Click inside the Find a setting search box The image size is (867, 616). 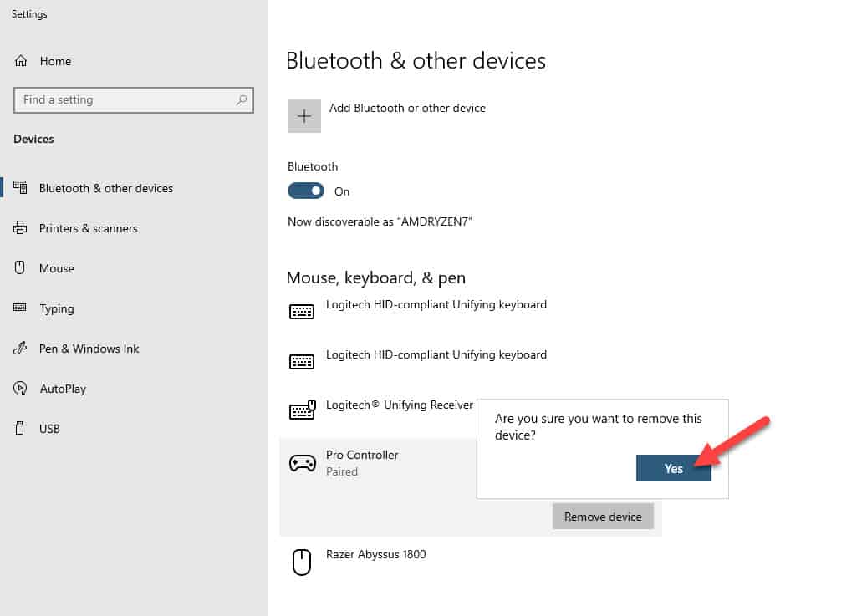click(117, 99)
